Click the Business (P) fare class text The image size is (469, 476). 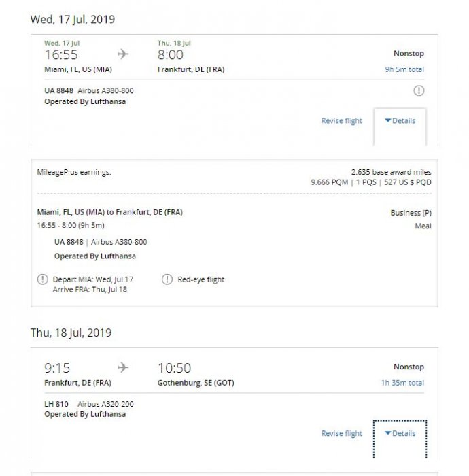(x=411, y=213)
